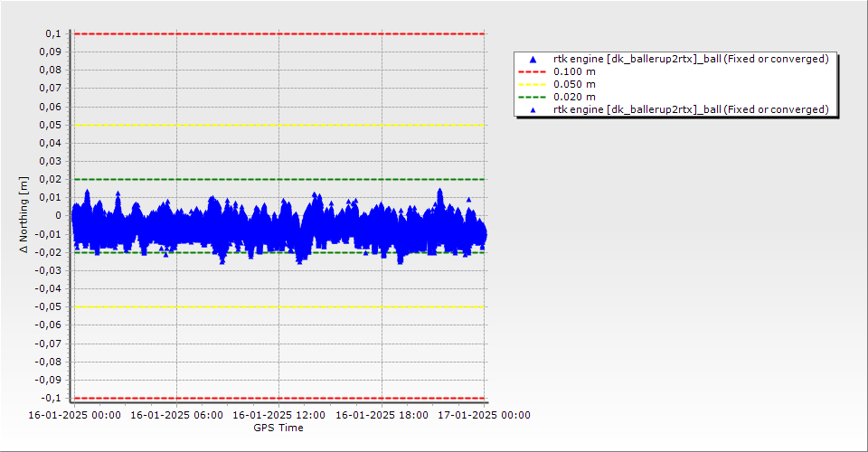Click the small blue triangle legend marker

[x=533, y=110]
